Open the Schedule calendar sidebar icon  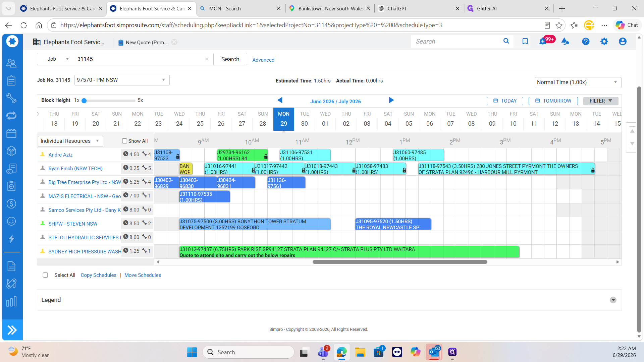click(x=11, y=133)
